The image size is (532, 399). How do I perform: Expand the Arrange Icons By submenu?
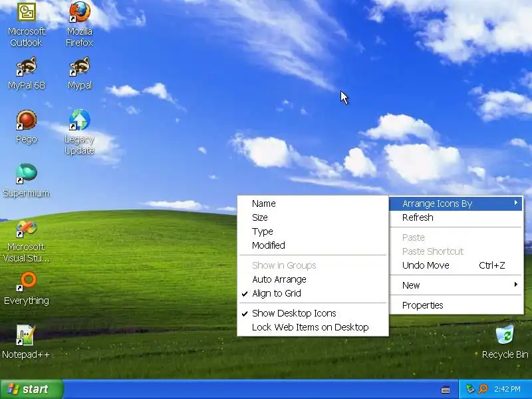(456, 203)
